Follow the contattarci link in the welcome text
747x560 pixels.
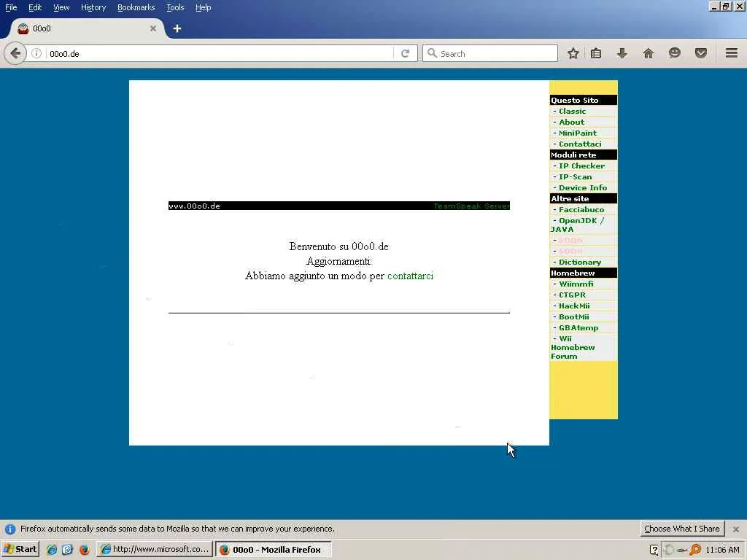tap(410, 276)
